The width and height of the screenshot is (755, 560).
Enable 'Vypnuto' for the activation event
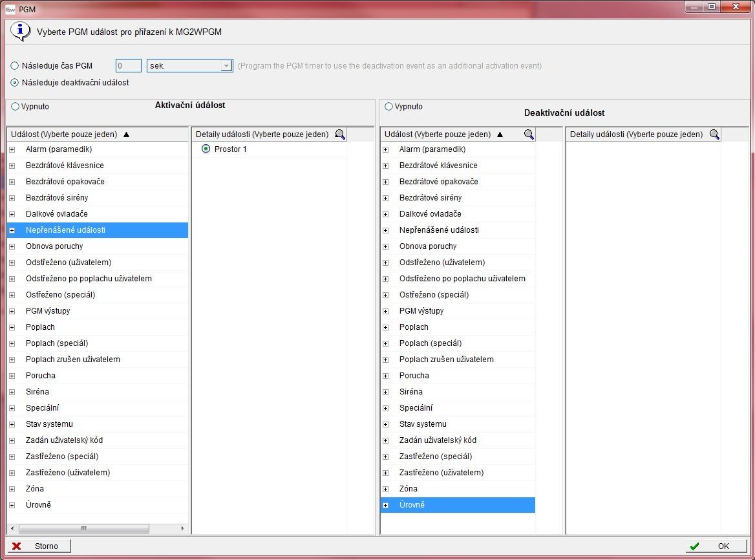click(16, 107)
